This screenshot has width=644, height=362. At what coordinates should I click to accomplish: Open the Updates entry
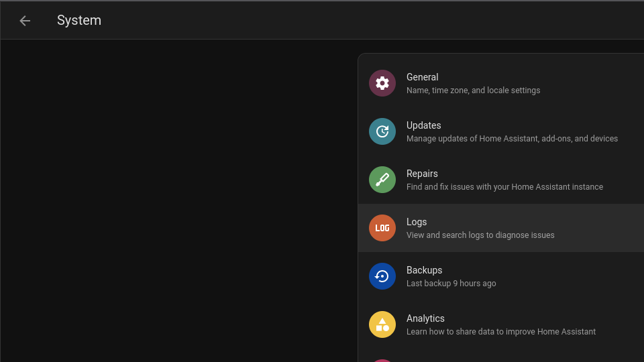tap(424, 125)
